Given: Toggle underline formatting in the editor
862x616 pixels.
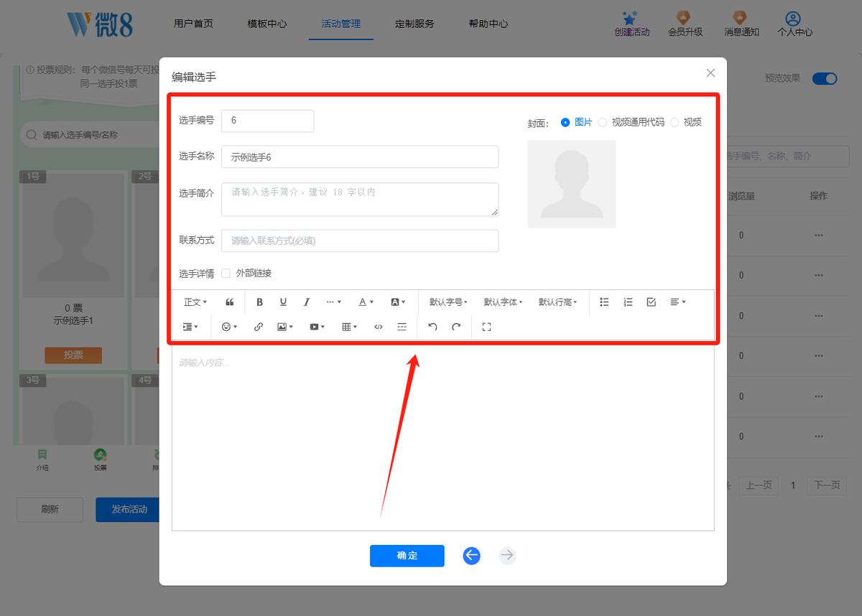Looking at the screenshot, I should tap(283, 302).
